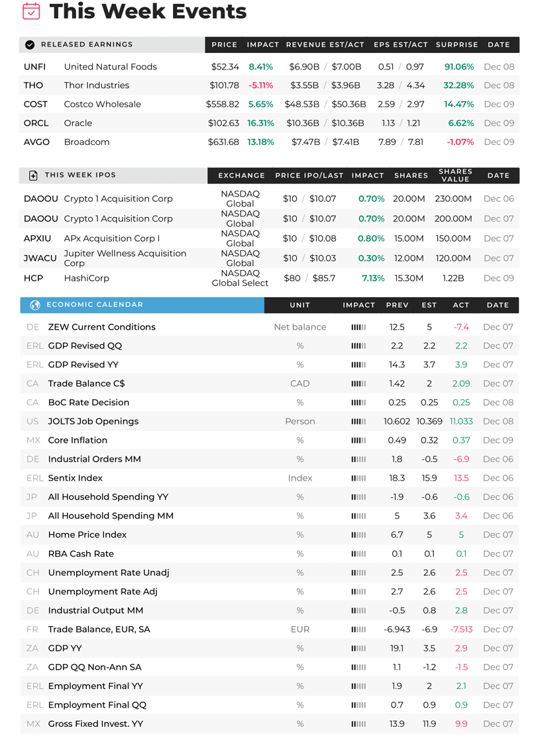Select the JWACU ticker symbol
The image size is (534, 756).
pos(40,258)
